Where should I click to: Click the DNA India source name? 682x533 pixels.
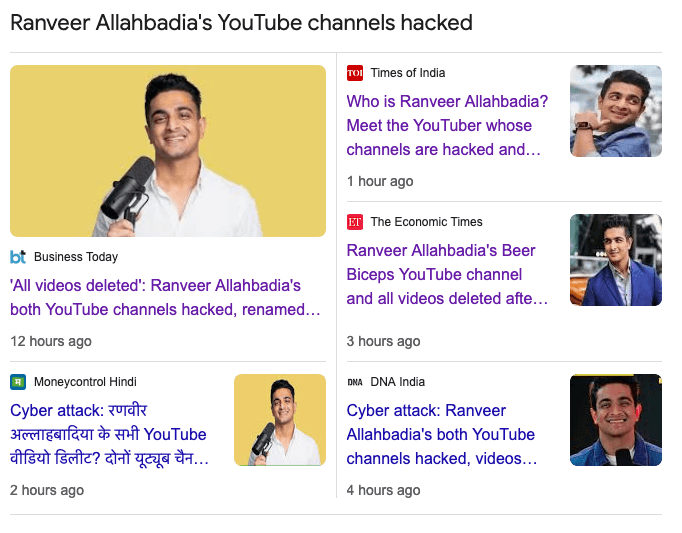click(x=398, y=382)
